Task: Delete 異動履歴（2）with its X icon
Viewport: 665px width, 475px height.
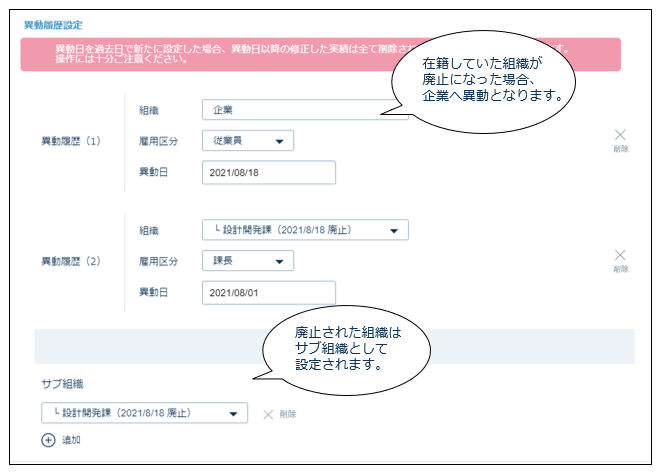Action: 620,255
